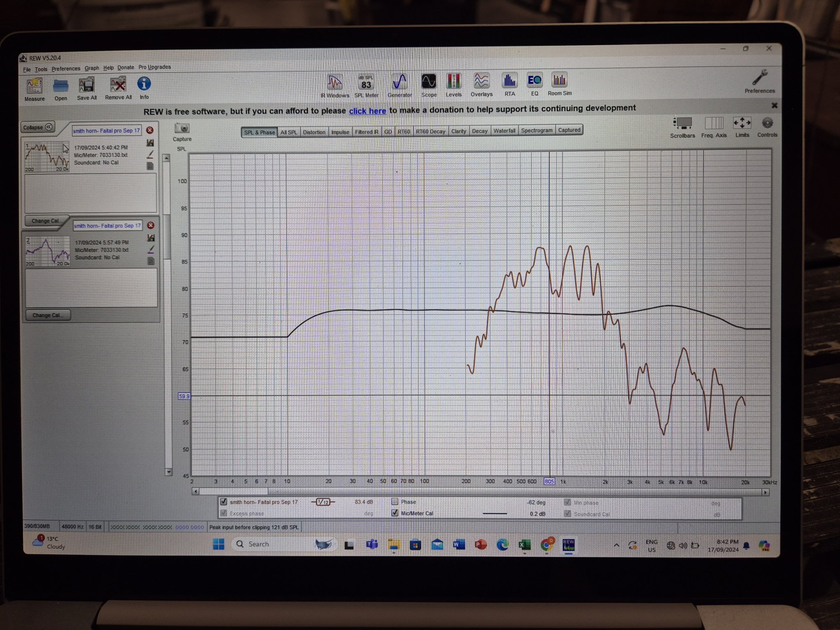Edit measurement 1 name field
840x630 pixels.
coord(107,130)
